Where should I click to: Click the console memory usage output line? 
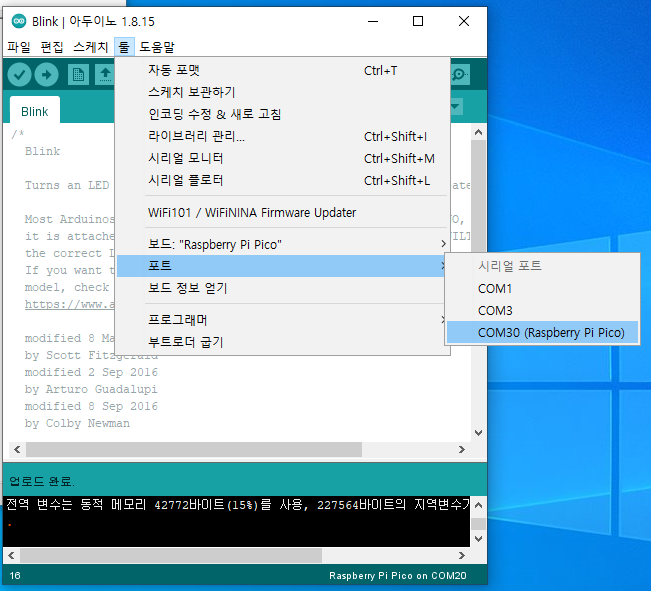click(237, 505)
